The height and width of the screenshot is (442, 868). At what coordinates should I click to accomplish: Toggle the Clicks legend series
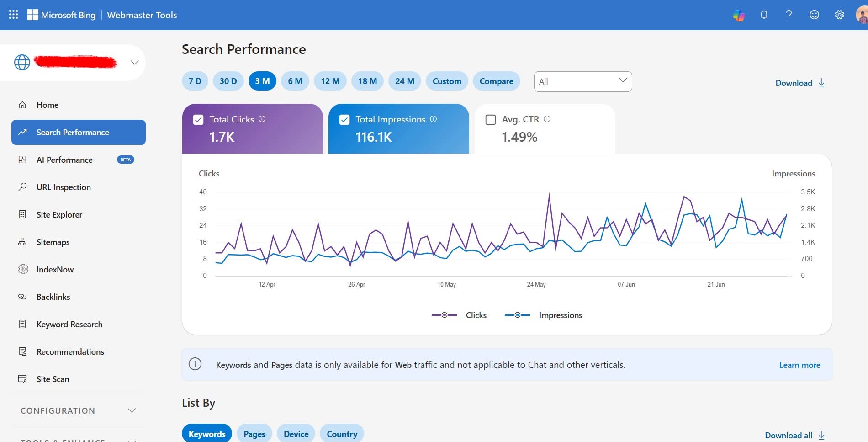[459, 315]
